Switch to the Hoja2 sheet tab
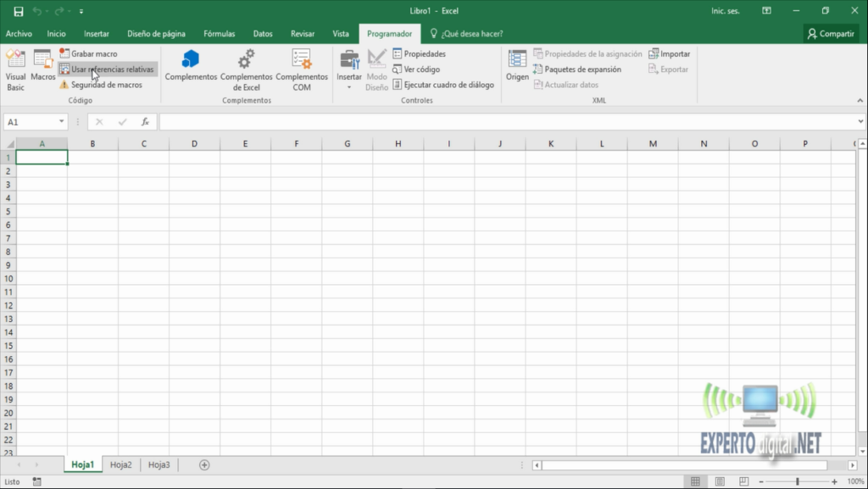This screenshot has height=489, width=868. point(120,464)
